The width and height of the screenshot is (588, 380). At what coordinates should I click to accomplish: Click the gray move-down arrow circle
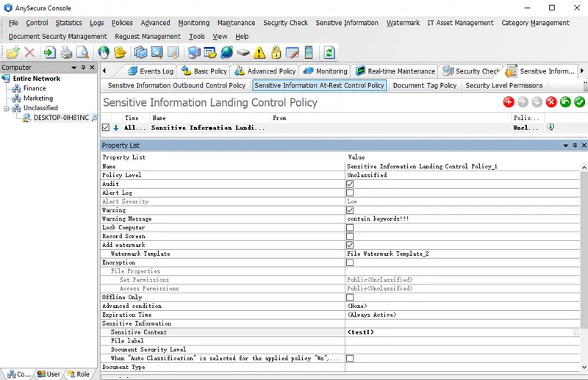tap(537, 102)
